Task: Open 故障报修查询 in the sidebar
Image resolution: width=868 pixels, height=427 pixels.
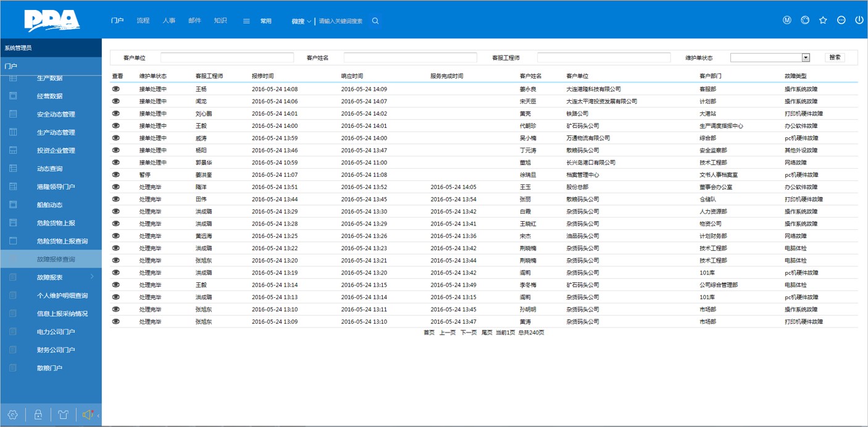Action: point(51,259)
